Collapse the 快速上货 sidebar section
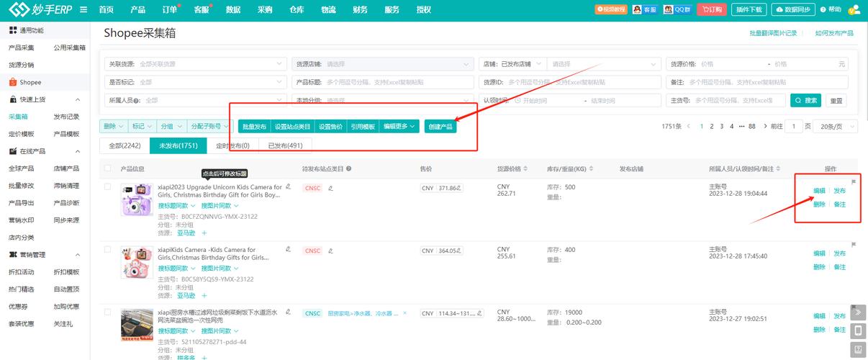Viewport: 868px width, 360px height. click(x=78, y=99)
